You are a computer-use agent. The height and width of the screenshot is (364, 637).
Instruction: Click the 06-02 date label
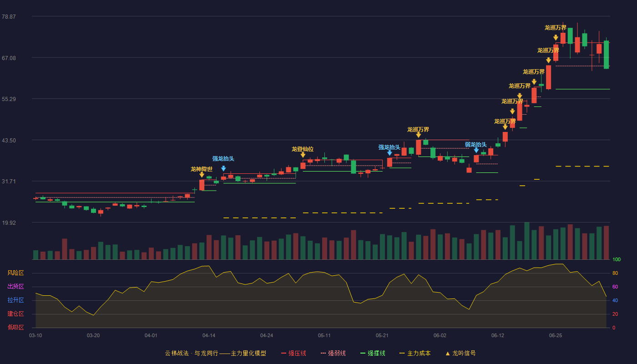click(x=440, y=335)
